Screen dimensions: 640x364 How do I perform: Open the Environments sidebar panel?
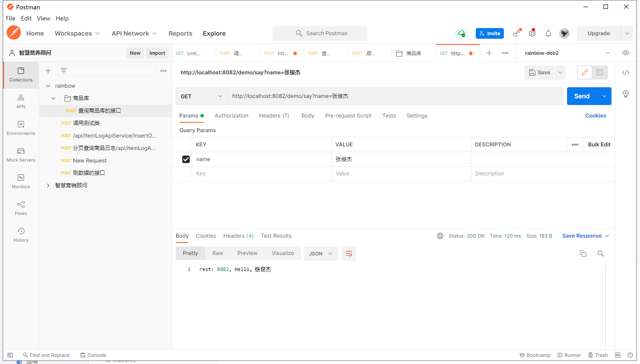click(x=21, y=128)
